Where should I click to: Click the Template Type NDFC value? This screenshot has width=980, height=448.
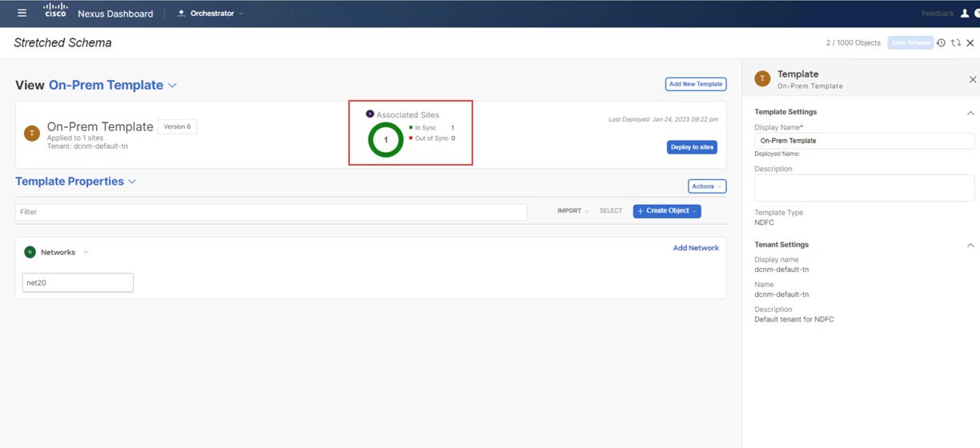764,222
